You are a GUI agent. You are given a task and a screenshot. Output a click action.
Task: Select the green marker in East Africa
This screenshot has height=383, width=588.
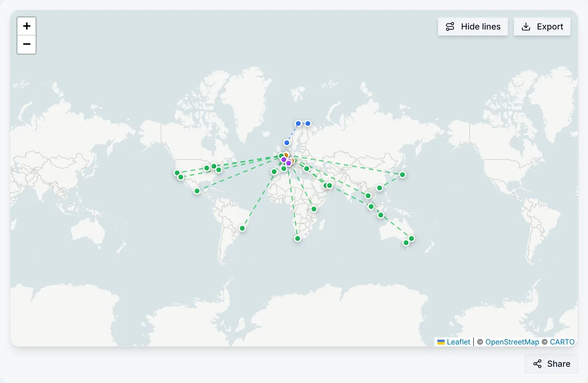[x=314, y=209]
